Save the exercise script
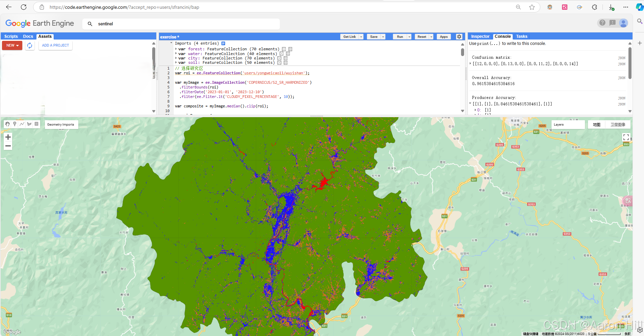The image size is (644, 336). tap(374, 37)
